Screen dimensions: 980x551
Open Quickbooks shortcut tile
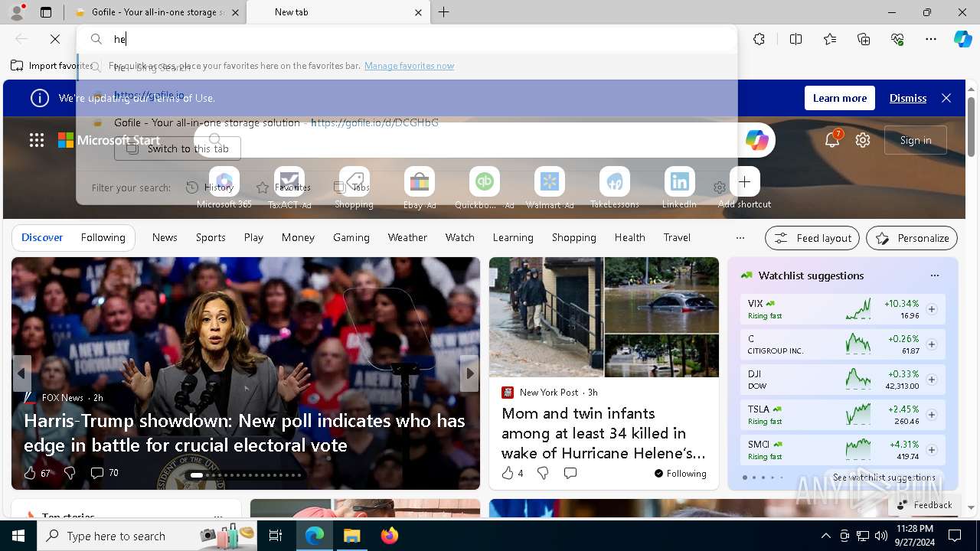[x=484, y=188]
